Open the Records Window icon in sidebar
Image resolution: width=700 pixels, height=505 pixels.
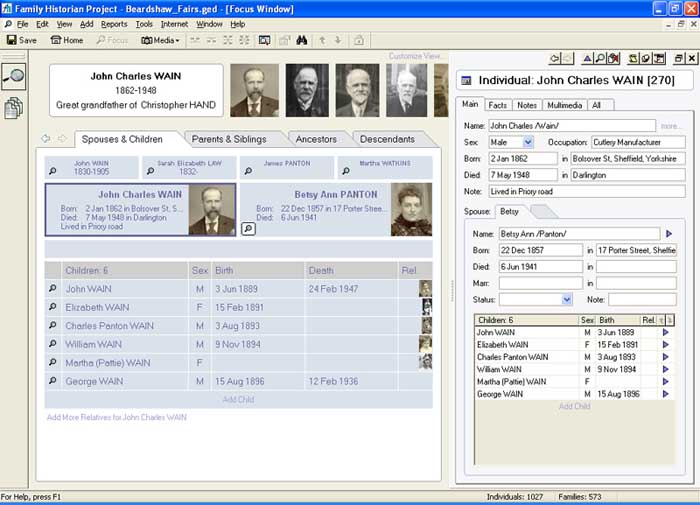(x=15, y=108)
